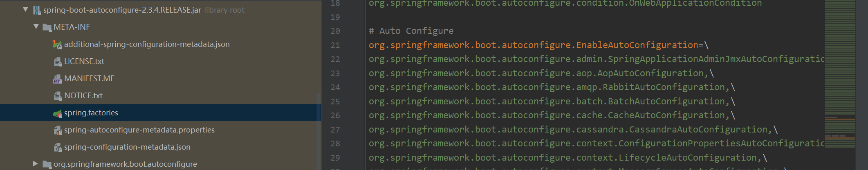Expand the org.springframework.boot.autoconfigure package
The image size is (868, 170).
36,163
